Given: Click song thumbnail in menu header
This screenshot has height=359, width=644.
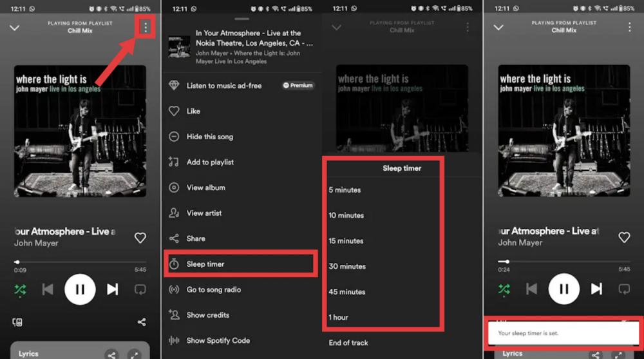Looking at the screenshot, I should 179,46.
